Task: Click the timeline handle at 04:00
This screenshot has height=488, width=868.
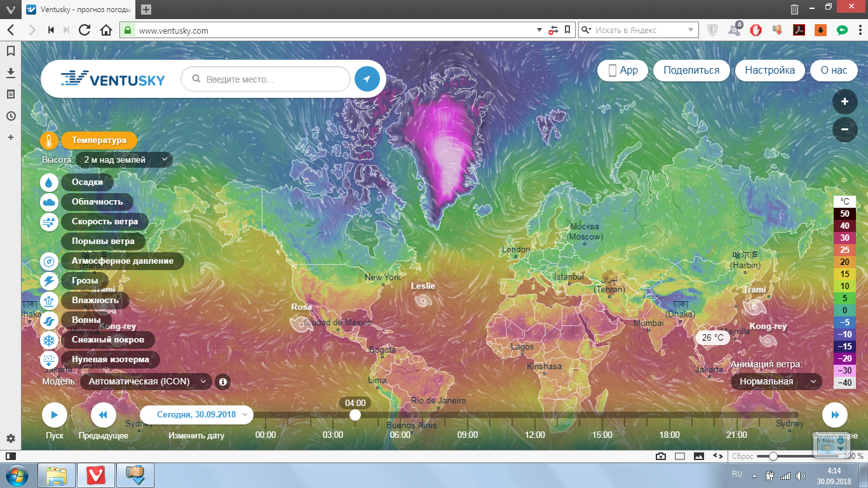Action: (355, 415)
